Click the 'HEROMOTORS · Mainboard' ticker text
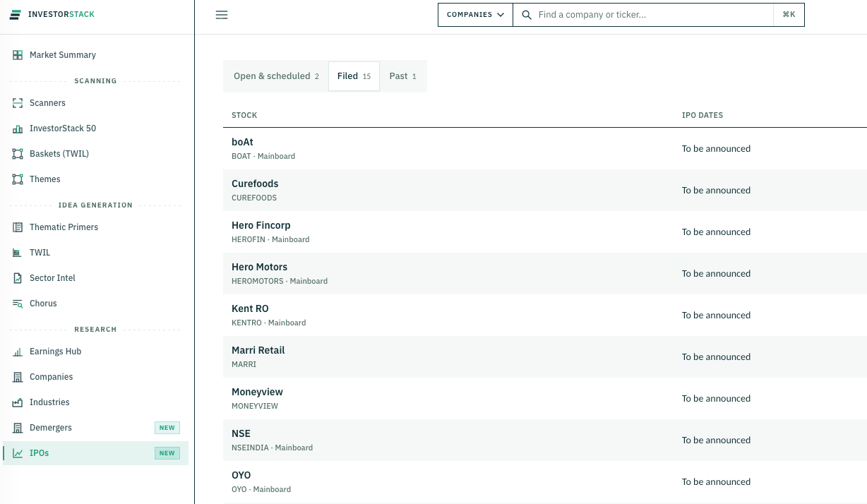 coord(280,281)
